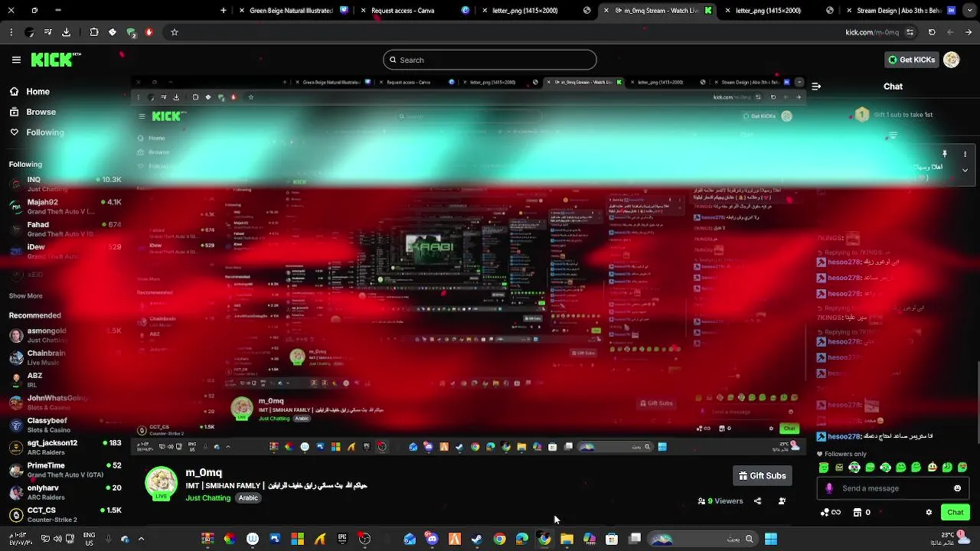This screenshot has width=980, height=551.
Task: Open Classybeef recommended channel
Action: 65,425
